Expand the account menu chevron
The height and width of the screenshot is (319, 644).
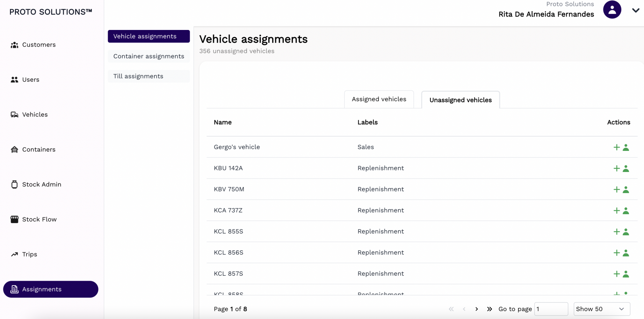coord(636,10)
